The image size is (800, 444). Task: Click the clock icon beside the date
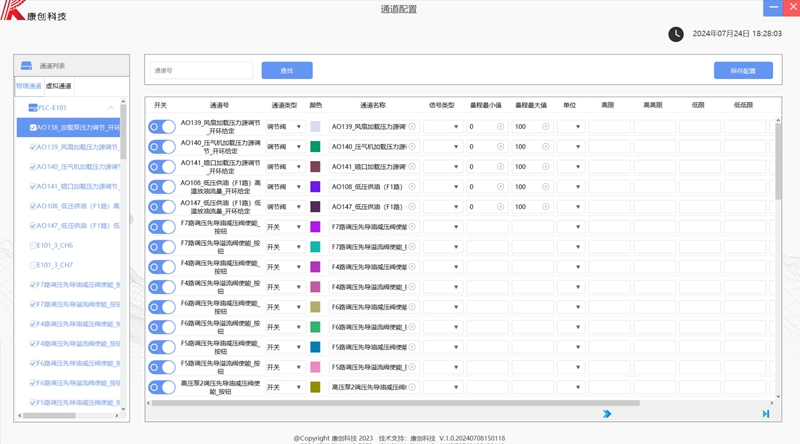(x=676, y=34)
